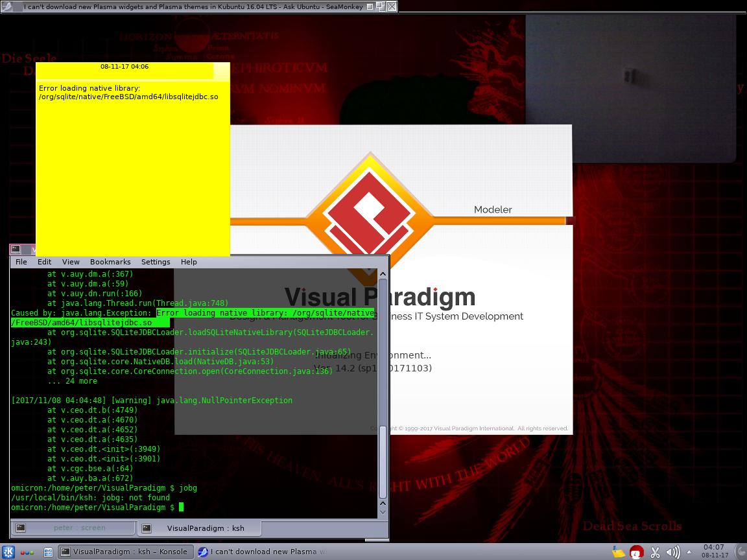Click the taskbar clock showing 04:07
This screenshot has width=747, height=560.
714,552
